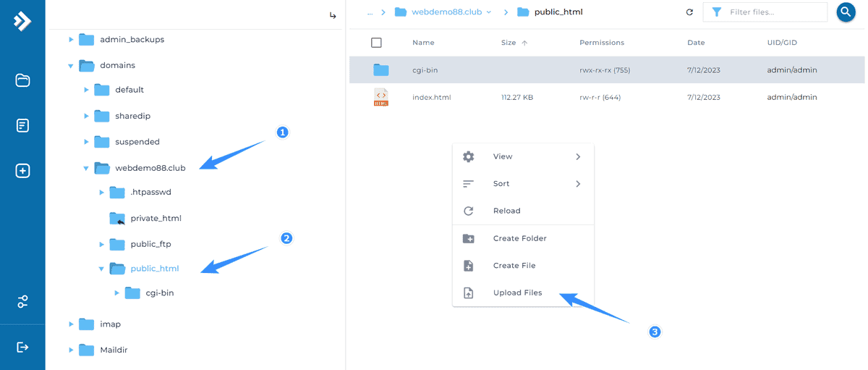Click the index.html file icon
Image resolution: width=868 pixels, height=370 pixels.
point(381,97)
